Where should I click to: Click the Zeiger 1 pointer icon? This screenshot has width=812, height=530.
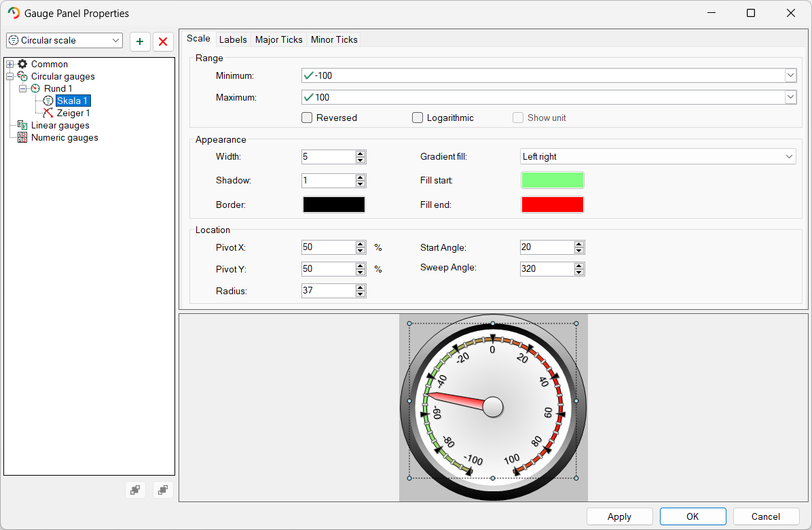click(48, 113)
